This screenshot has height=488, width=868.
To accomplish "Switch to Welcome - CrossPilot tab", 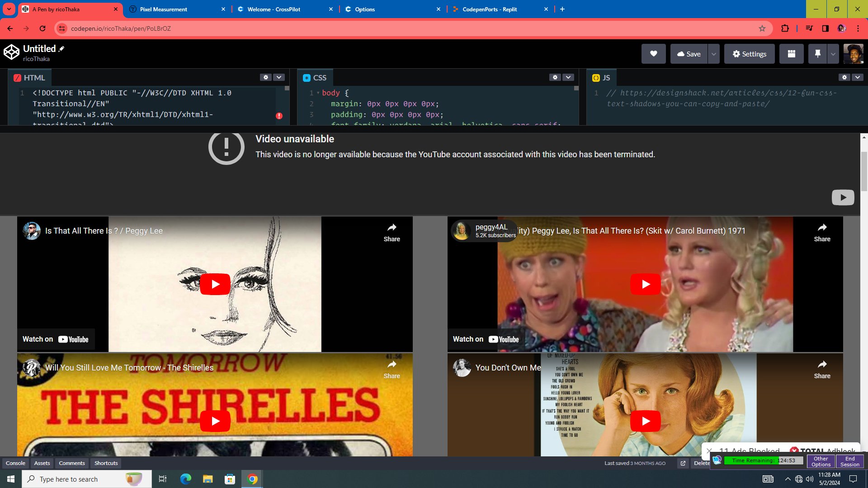I will [x=285, y=9].
